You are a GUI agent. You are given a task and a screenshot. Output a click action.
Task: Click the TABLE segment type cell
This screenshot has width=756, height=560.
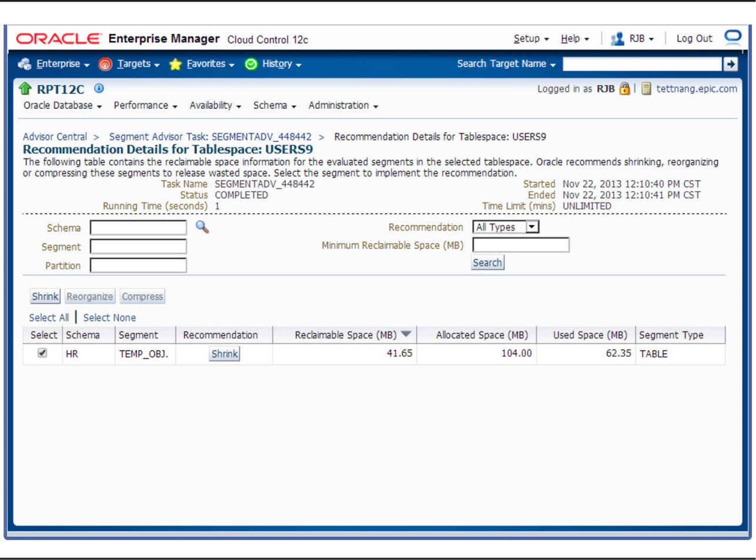(653, 354)
